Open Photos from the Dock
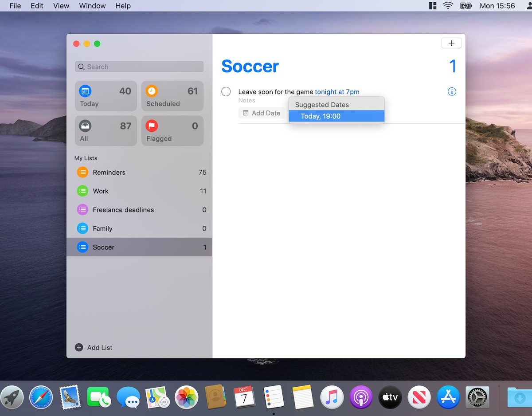 187,396
